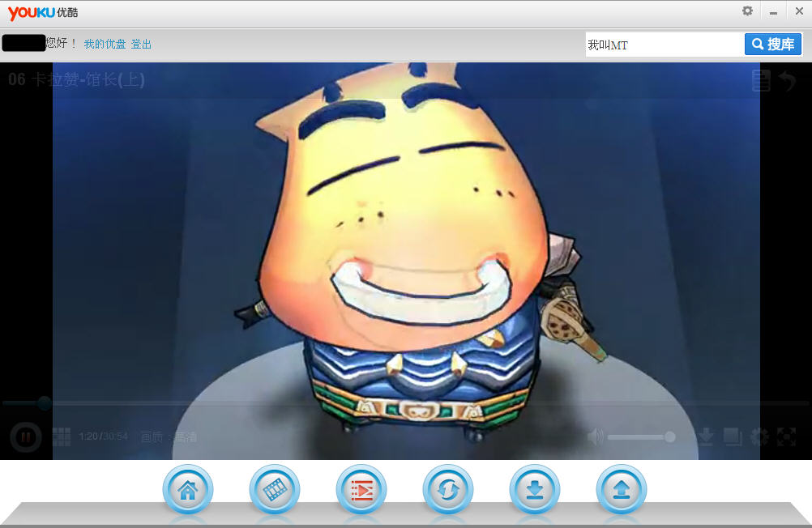Screen dimensions: 812x528
Task: Click the circular refresh sync dock icon
Action: pyautogui.click(x=448, y=489)
